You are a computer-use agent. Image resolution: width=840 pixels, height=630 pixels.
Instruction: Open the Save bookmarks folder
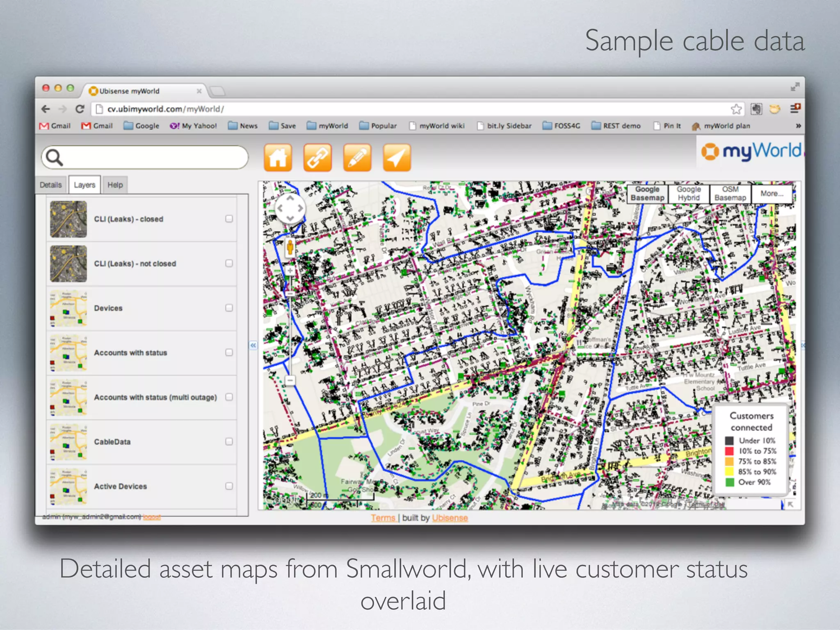point(282,126)
